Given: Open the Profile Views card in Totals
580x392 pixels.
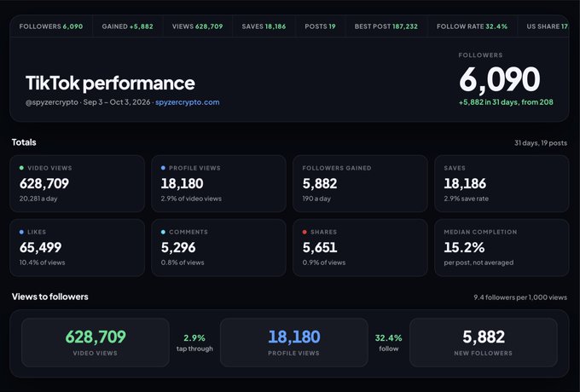Looking at the screenshot, I should (218, 183).
